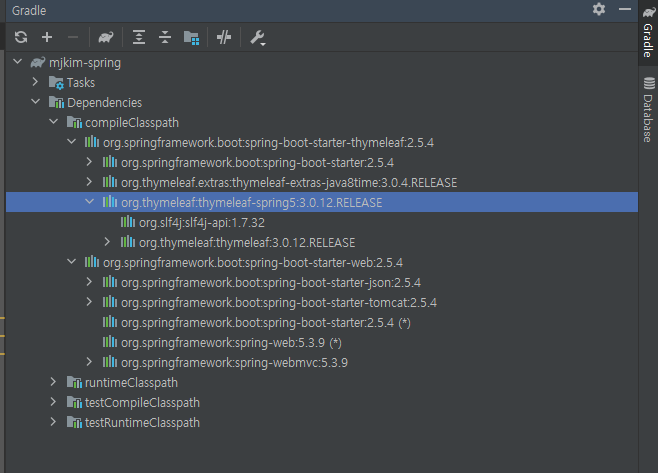Link a Gradle project with plus icon
The image size is (658, 473).
pyautogui.click(x=47, y=37)
